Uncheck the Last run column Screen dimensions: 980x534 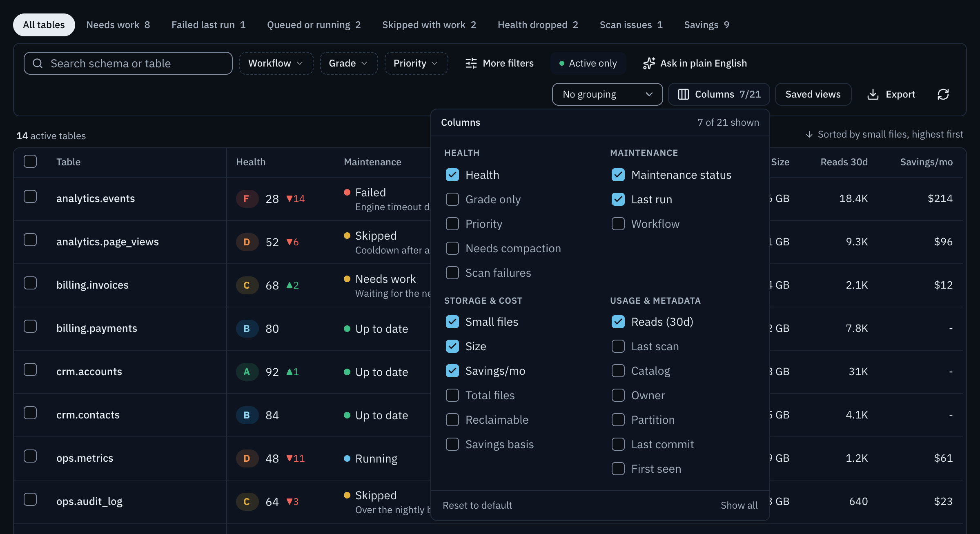tap(618, 199)
